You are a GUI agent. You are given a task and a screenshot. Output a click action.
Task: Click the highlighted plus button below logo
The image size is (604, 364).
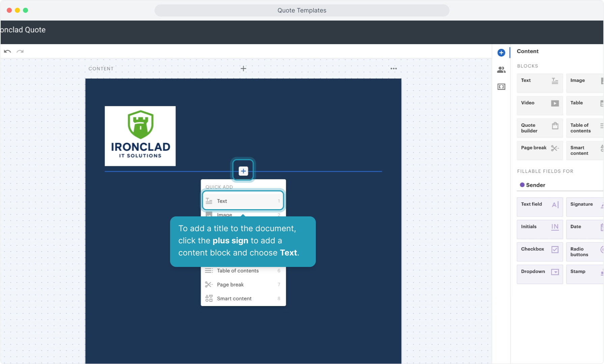pos(243,171)
